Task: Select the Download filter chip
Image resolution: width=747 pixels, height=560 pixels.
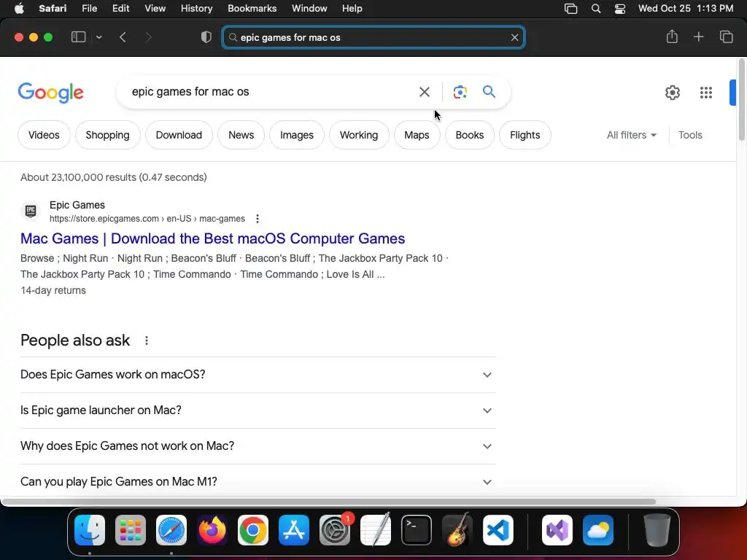Action: (179, 135)
